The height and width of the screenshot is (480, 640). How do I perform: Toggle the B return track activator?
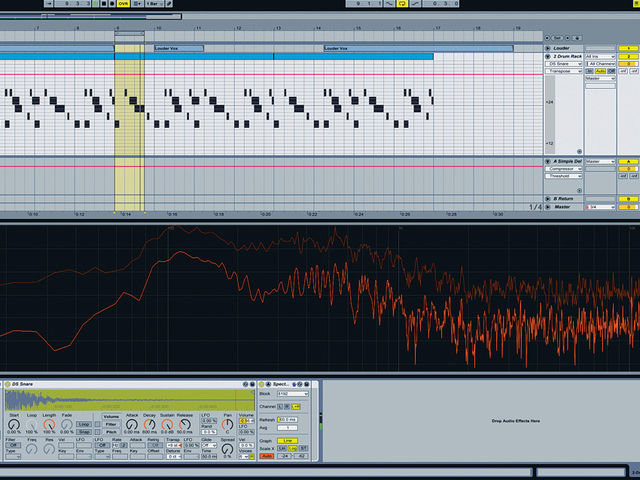tap(629, 199)
